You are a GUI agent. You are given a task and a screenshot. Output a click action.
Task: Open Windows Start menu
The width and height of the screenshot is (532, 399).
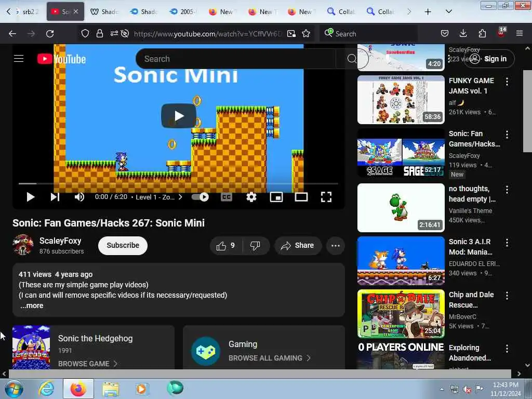tap(14, 389)
